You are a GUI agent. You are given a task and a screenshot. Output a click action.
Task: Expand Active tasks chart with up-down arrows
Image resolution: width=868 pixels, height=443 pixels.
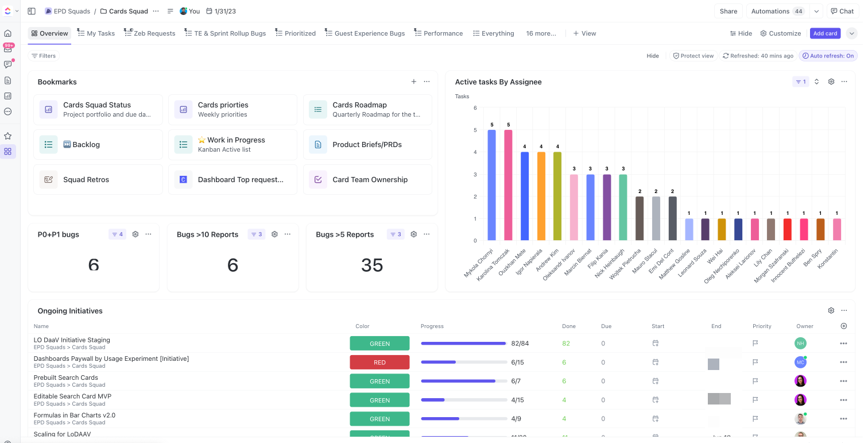(x=817, y=82)
